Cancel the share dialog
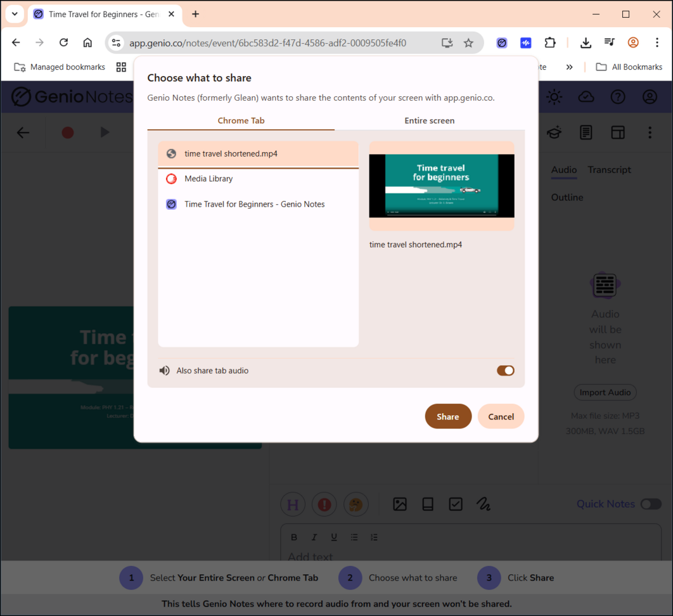 tap(501, 416)
